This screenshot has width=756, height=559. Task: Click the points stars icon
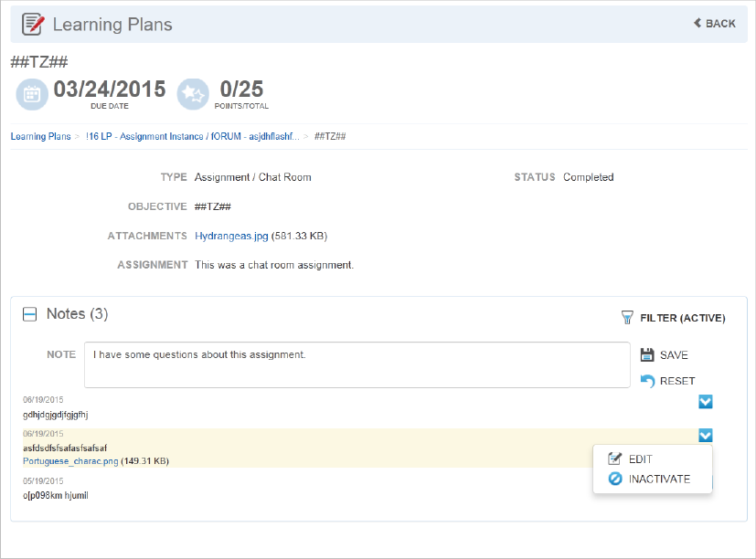193,94
